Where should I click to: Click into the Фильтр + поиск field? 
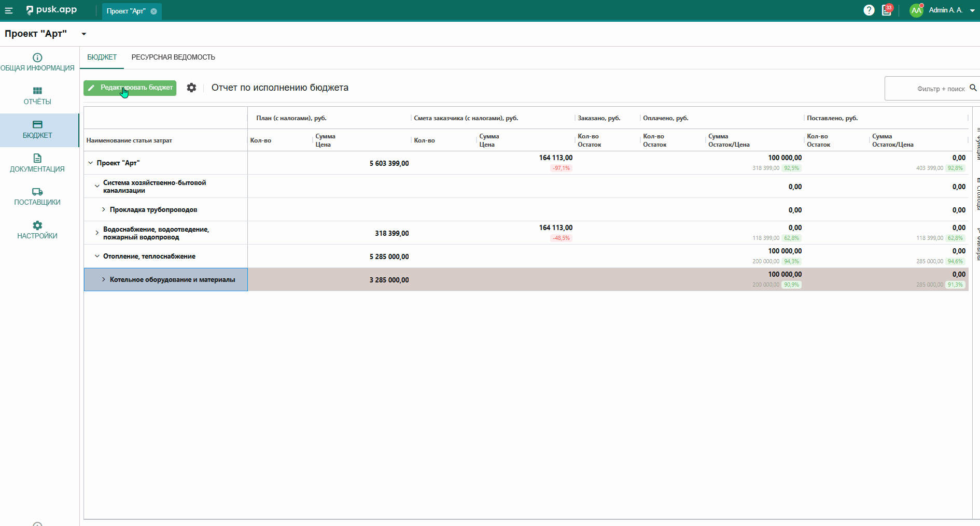click(926, 89)
